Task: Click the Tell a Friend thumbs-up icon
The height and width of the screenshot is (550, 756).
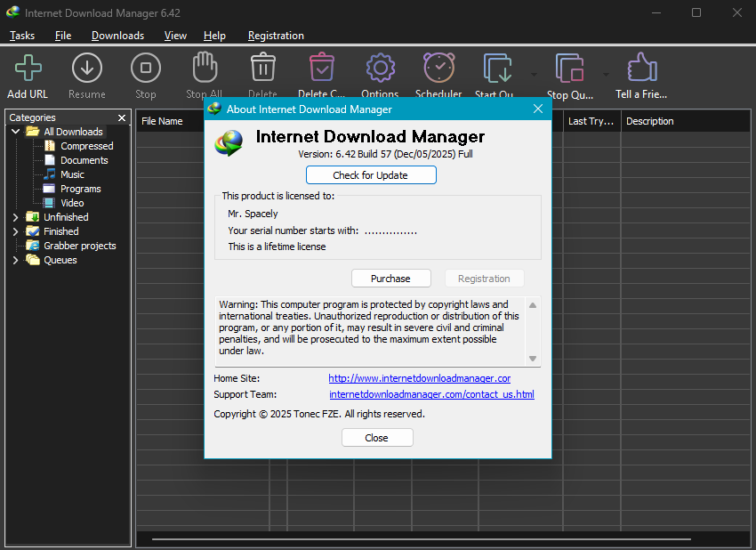Action: 641,69
